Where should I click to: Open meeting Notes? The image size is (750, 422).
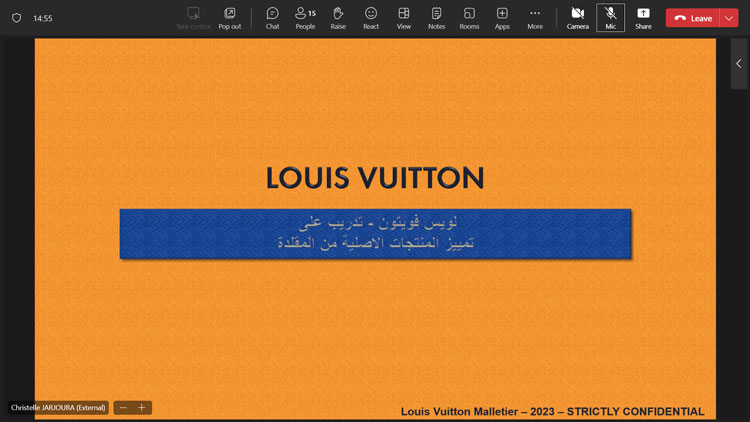(436, 17)
